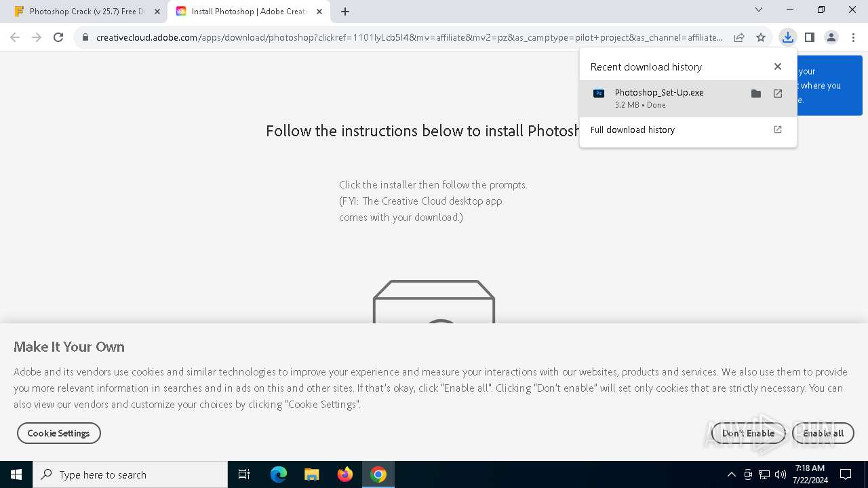Click the browser Forward arrow
Screen dimensions: 868x488
pyautogui.click(x=37, y=38)
